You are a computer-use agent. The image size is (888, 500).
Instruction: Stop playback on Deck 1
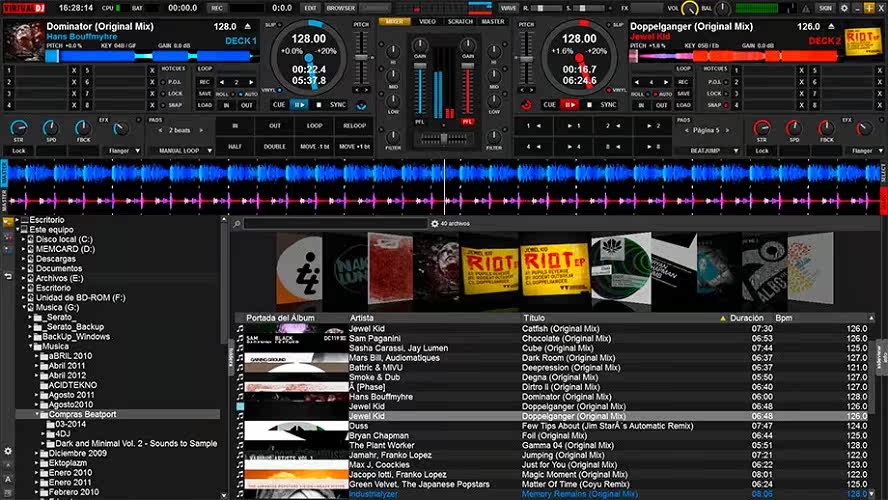tap(319, 105)
